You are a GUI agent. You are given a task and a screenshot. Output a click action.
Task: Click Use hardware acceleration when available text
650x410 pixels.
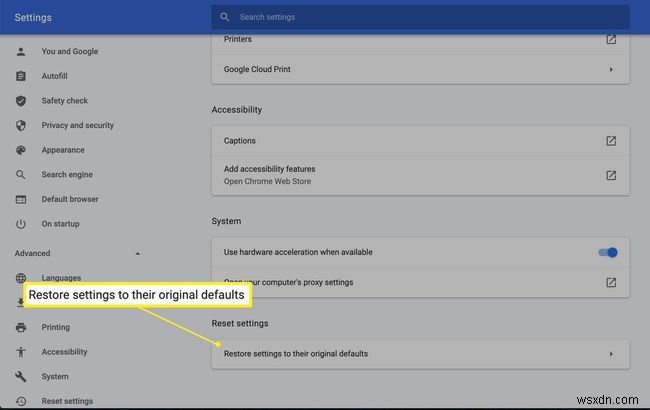click(x=298, y=252)
